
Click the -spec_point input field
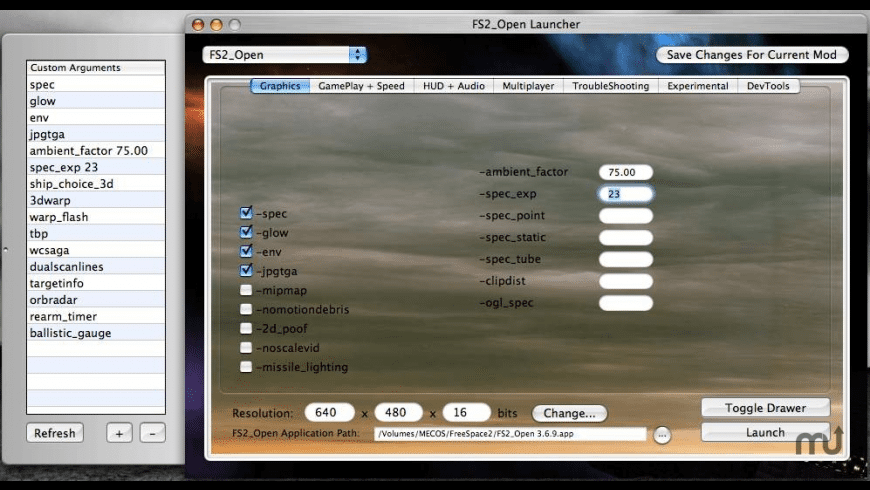[625, 216]
